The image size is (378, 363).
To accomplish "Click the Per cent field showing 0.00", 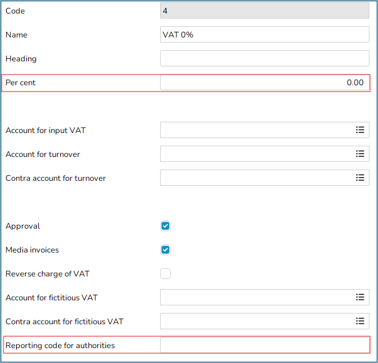I will (265, 82).
